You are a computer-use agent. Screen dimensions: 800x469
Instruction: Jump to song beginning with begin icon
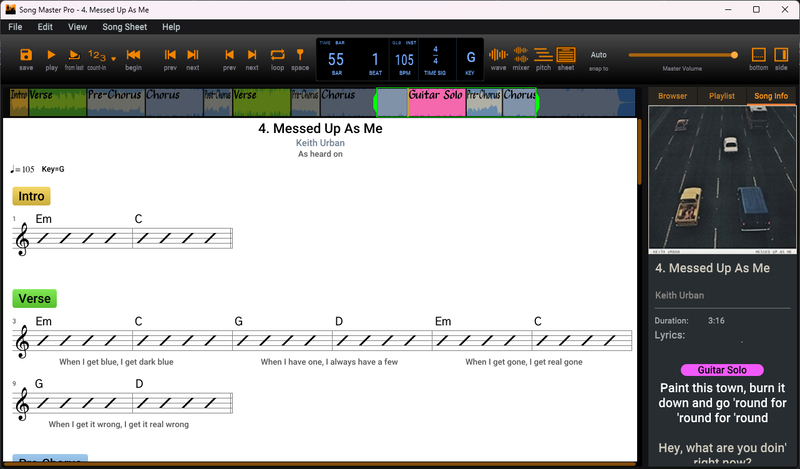pyautogui.click(x=133, y=55)
